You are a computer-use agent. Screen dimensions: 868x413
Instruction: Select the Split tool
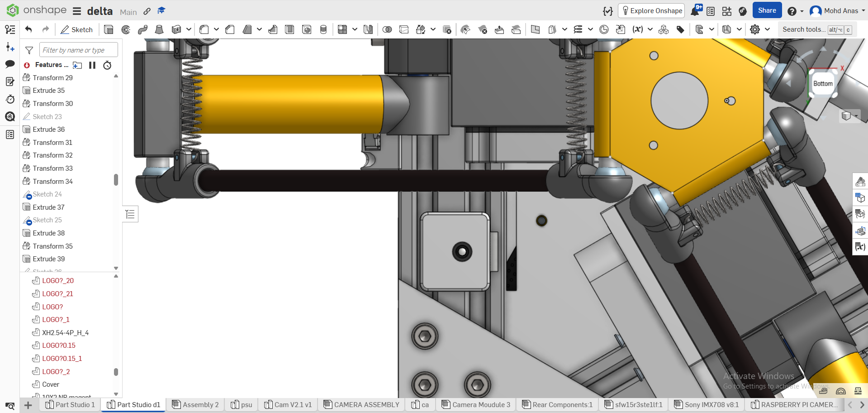point(404,29)
